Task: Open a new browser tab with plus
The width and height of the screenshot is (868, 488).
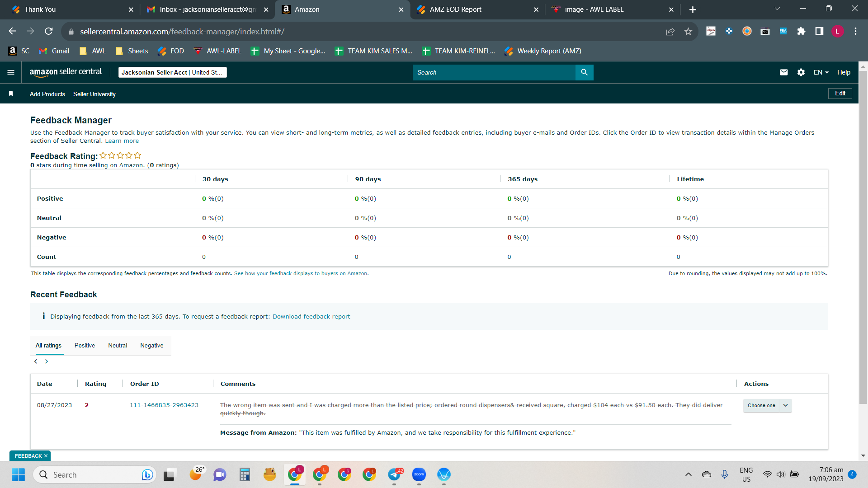Action: pos(693,9)
